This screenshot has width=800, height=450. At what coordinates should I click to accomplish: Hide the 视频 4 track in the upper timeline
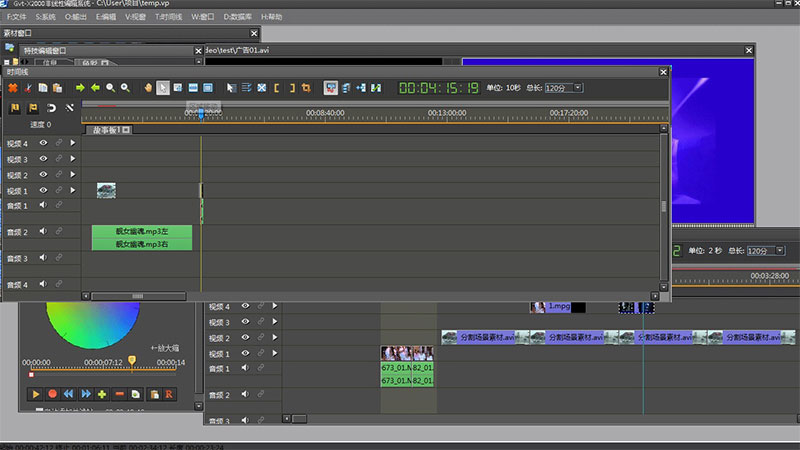43,143
